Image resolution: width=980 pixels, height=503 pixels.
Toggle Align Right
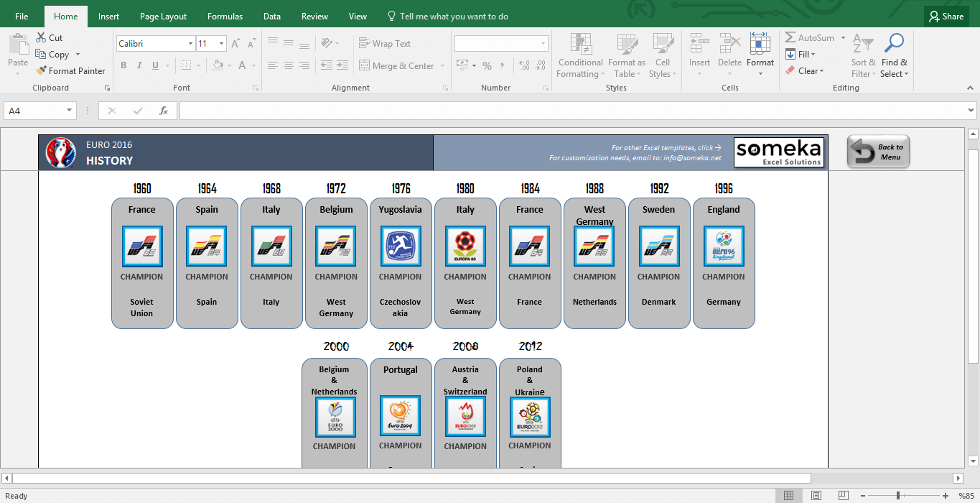click(304, 65)
